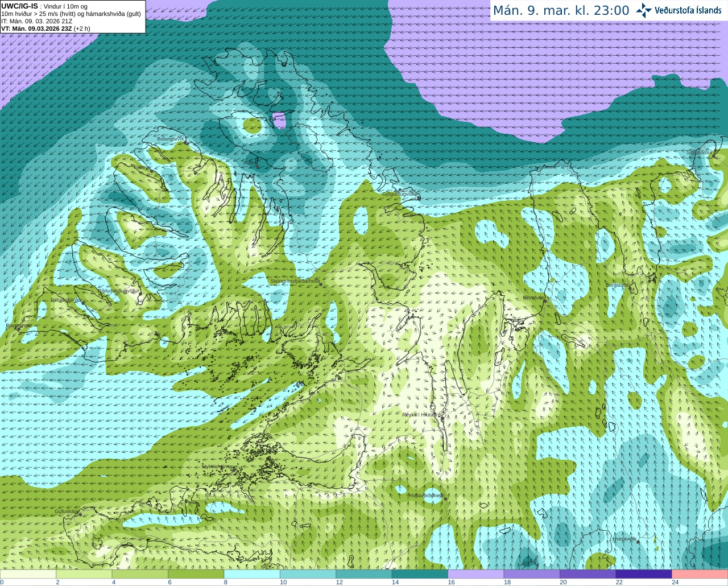Select the Steingrímsfjarðarheiði station label

coord(295,281)
